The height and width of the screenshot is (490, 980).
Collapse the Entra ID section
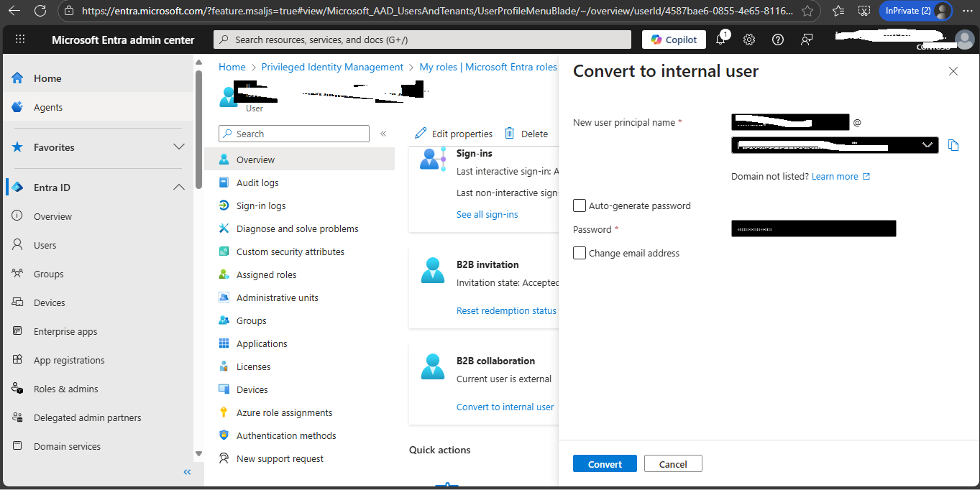pos(179,187)
